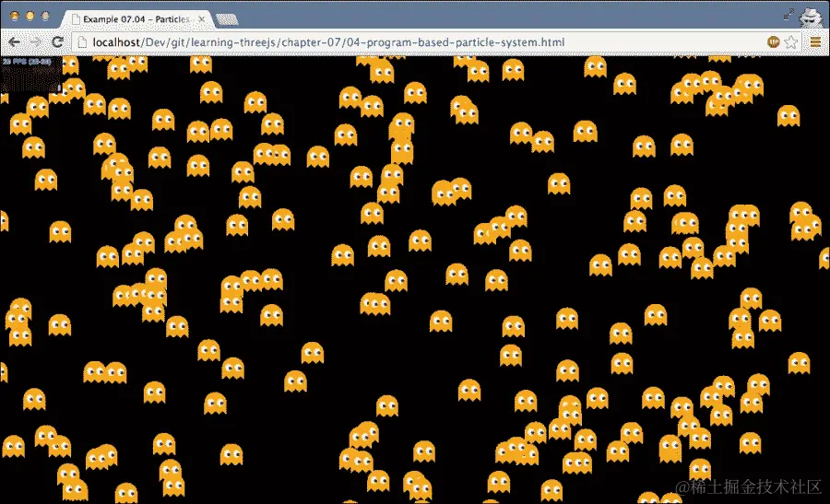Screen dimensions: 830x504
Task: Select the Example 07.04 - Particles tab
Action: click(x=136, y=19)
